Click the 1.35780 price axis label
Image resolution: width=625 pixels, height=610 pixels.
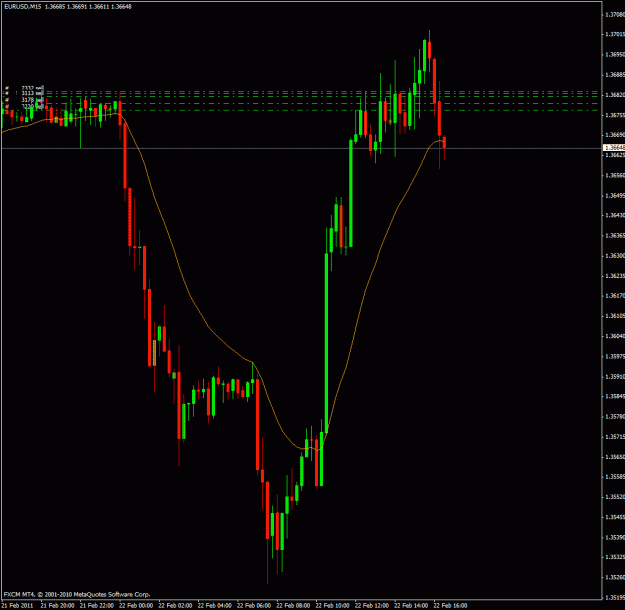615,416
